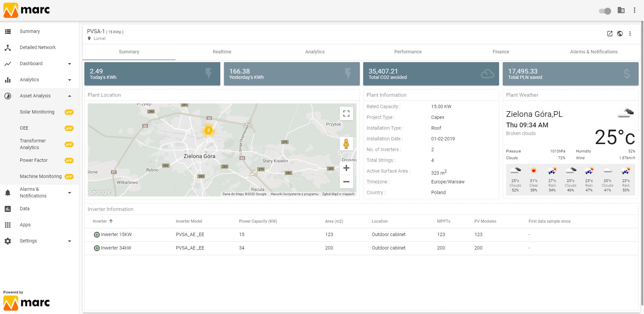Select the Inwerter 15KW row
This screenshot has height=314, width=644.
click(x=362, y=235)
